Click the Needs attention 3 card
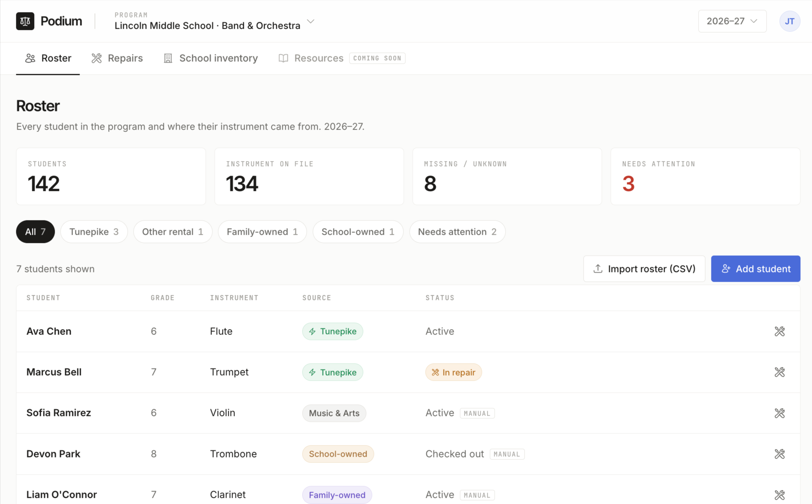812x504 pixels. (705, 176)
